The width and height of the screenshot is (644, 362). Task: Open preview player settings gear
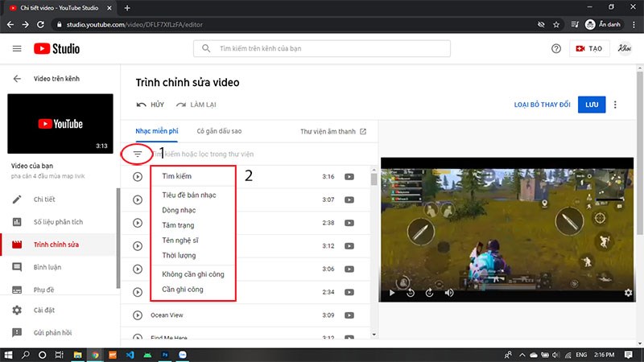(x=628, y=293)
